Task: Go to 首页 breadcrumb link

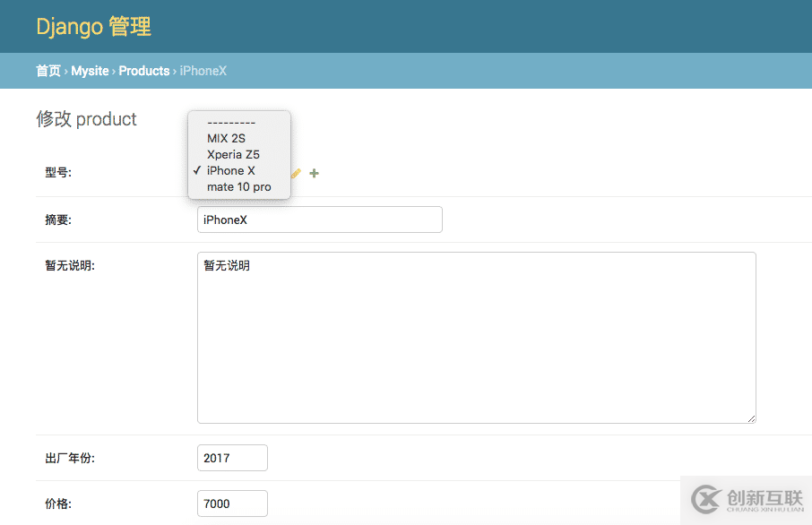Action: (x=48, y=71)
